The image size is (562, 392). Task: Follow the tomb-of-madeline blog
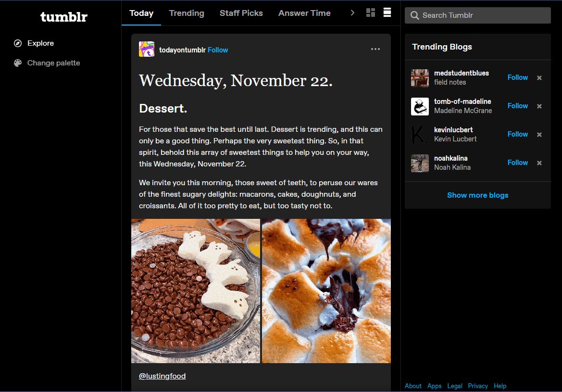[517, 106]
